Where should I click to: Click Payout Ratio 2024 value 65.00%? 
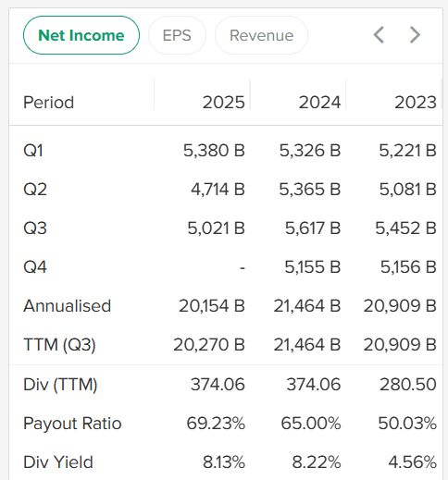click(x=311, y=424)
